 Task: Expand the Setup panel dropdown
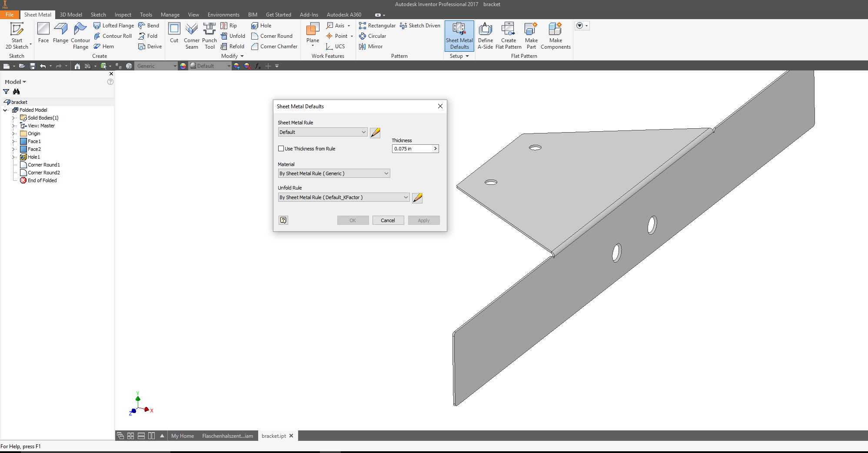[459, 56]
